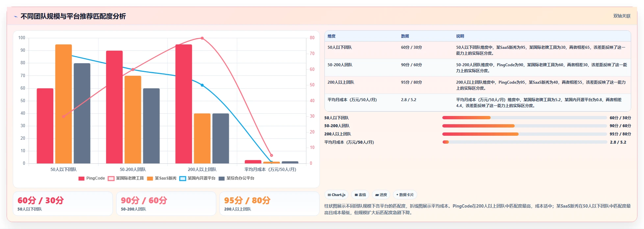Image resolution: width=644 pixels, height=229 pixels.
Task: Click the orange 某SaaS新秀 bar for 50人以下团队
Action: pos(64,104)
